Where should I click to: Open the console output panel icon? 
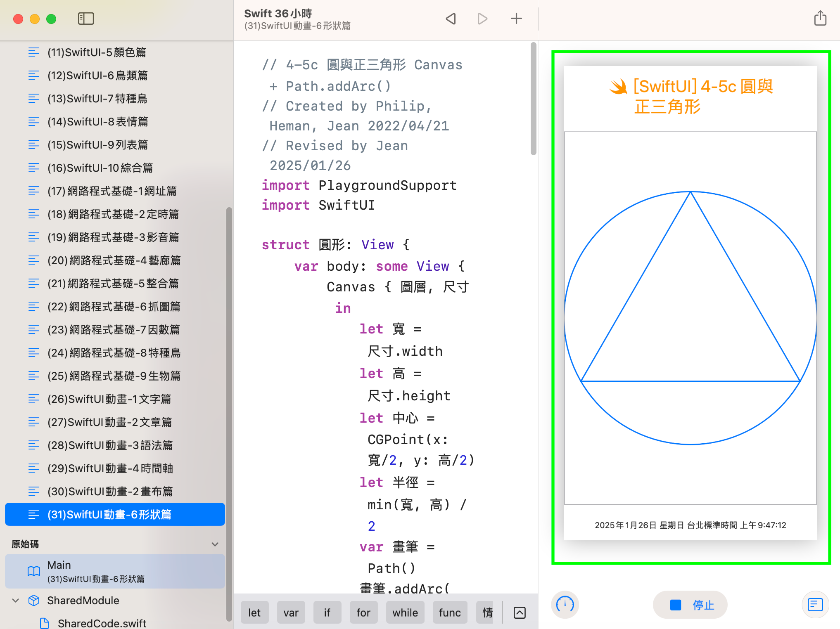815,605
